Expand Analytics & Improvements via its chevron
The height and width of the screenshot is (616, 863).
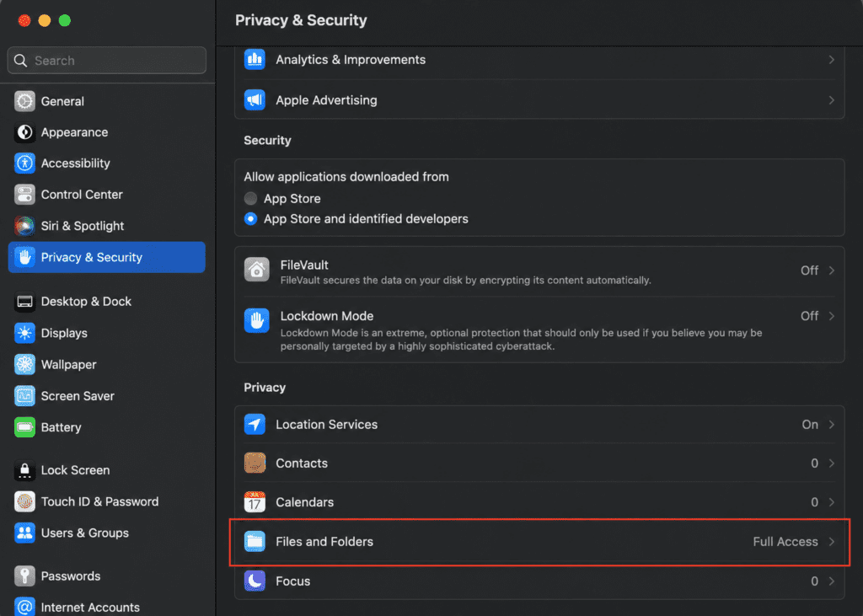[x=831, y=60]
